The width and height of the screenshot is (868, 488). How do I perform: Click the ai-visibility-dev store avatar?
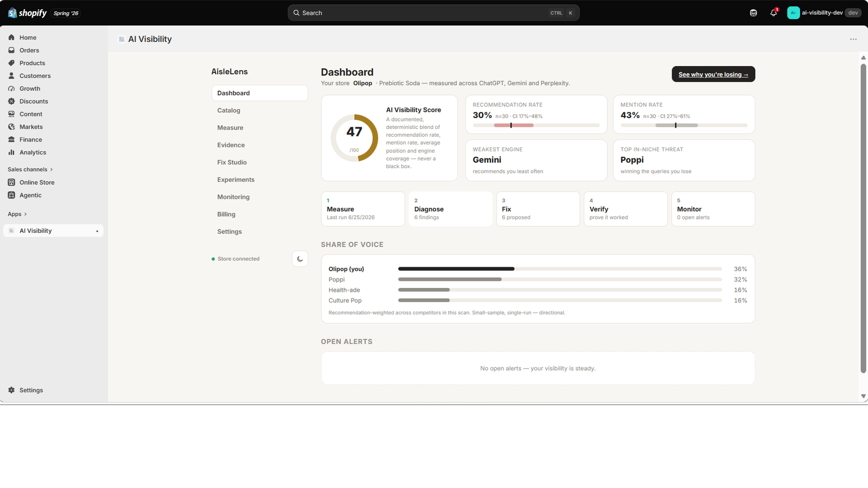[x=794, y=13]
